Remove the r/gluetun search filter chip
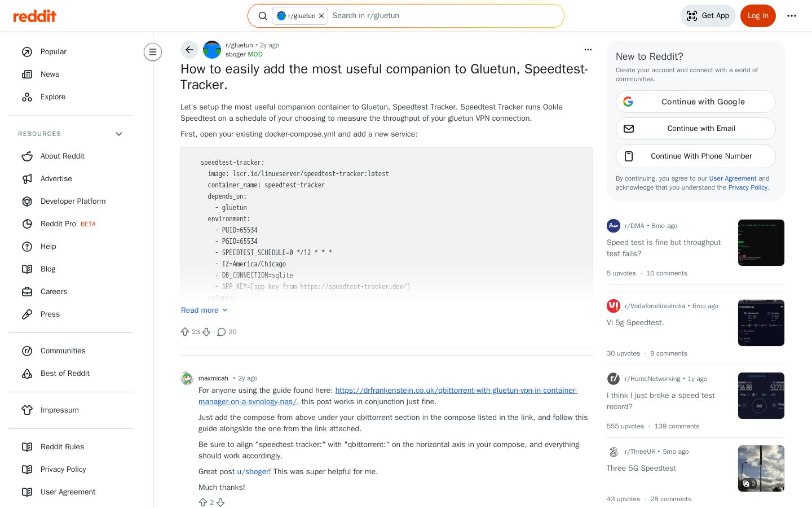Viewport: 812px width, 508px height. coord(321,16)
